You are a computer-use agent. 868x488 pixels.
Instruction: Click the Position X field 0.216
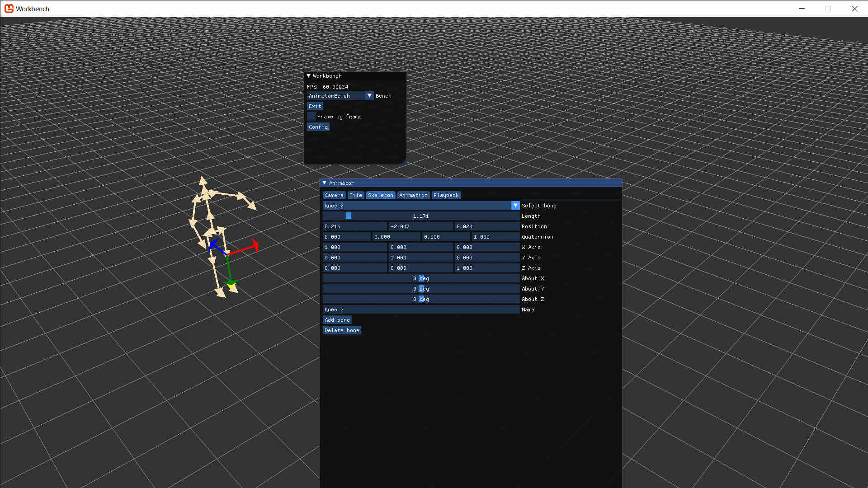click(x=355, y=226)
